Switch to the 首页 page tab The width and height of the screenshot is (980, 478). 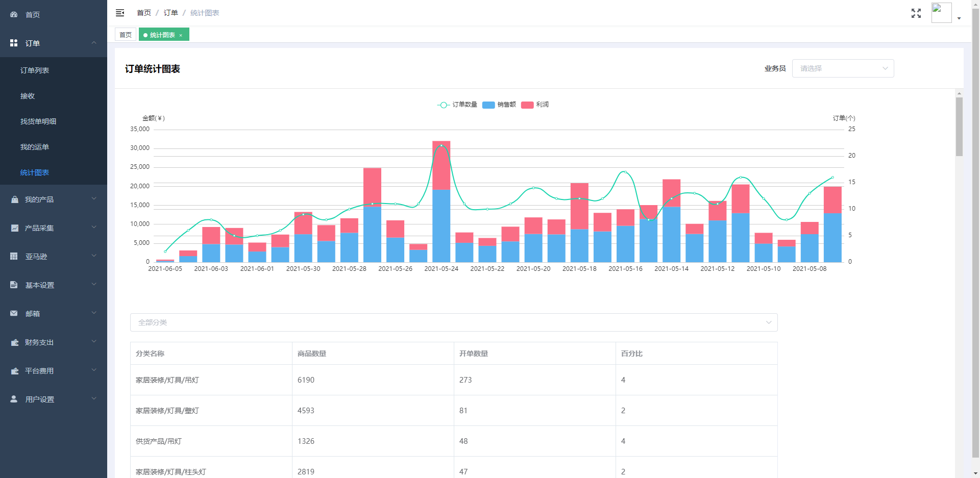click(126, 35)
